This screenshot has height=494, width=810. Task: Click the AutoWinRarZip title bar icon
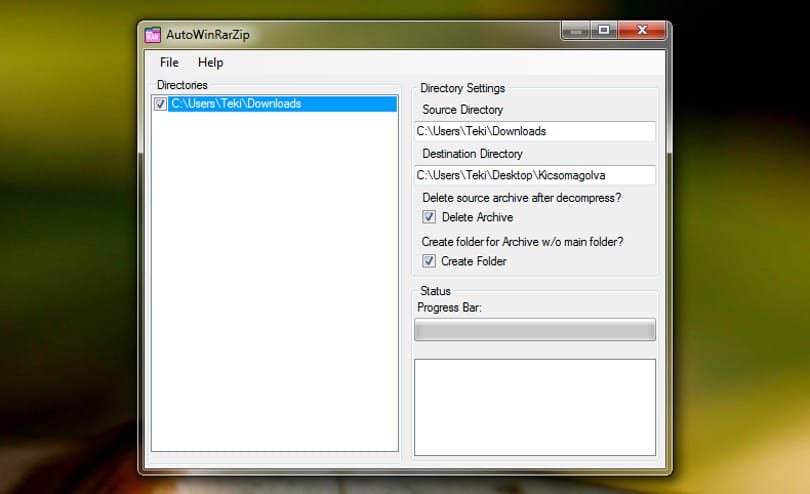(152, 35)
